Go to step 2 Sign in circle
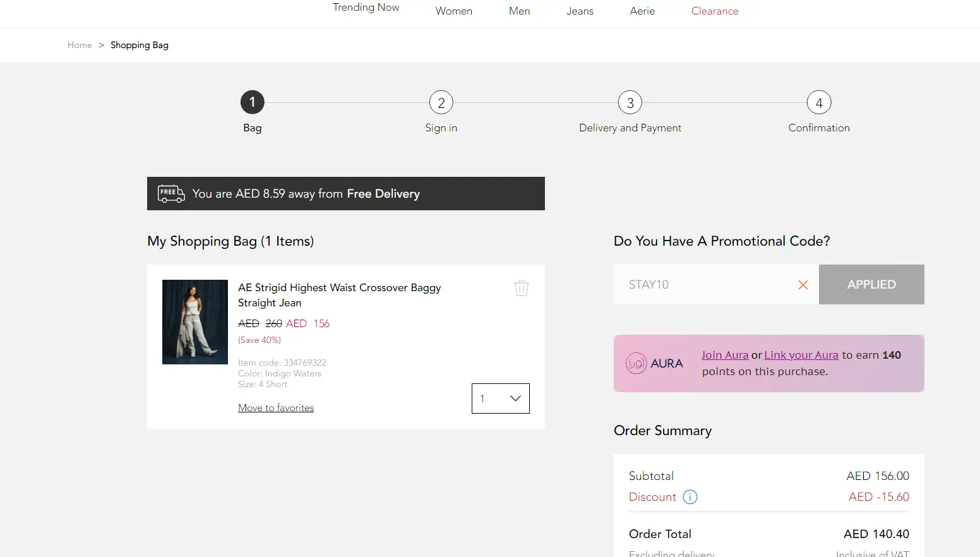Viewport: 980px width, 557px height. point(441,102)
